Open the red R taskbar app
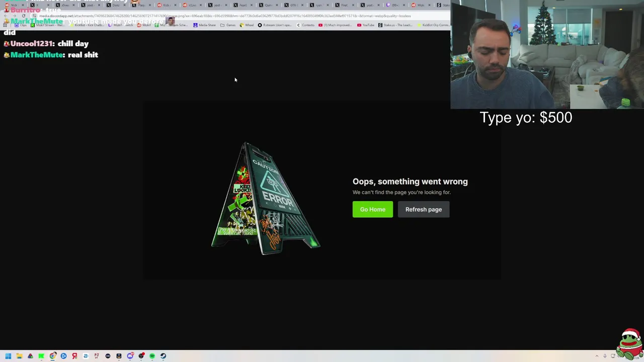The image size is (644, 362). click(74, 356)
